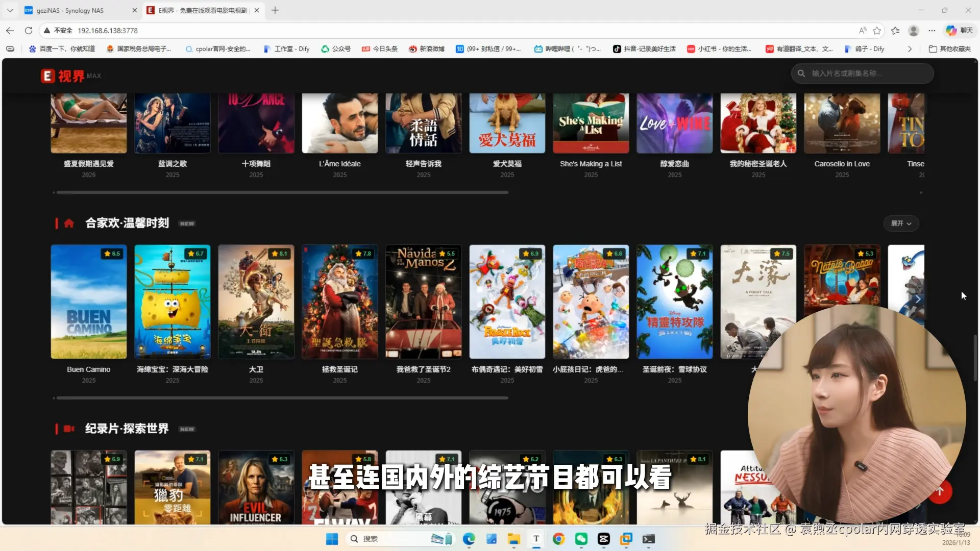Click horizontal scrollbar under 合家欢 row

282,398
